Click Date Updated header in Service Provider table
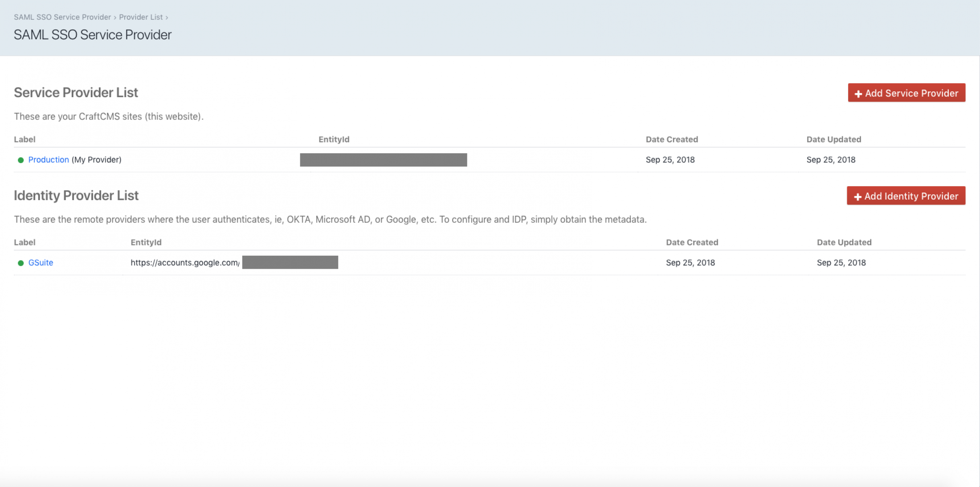 tap(833, 139)
